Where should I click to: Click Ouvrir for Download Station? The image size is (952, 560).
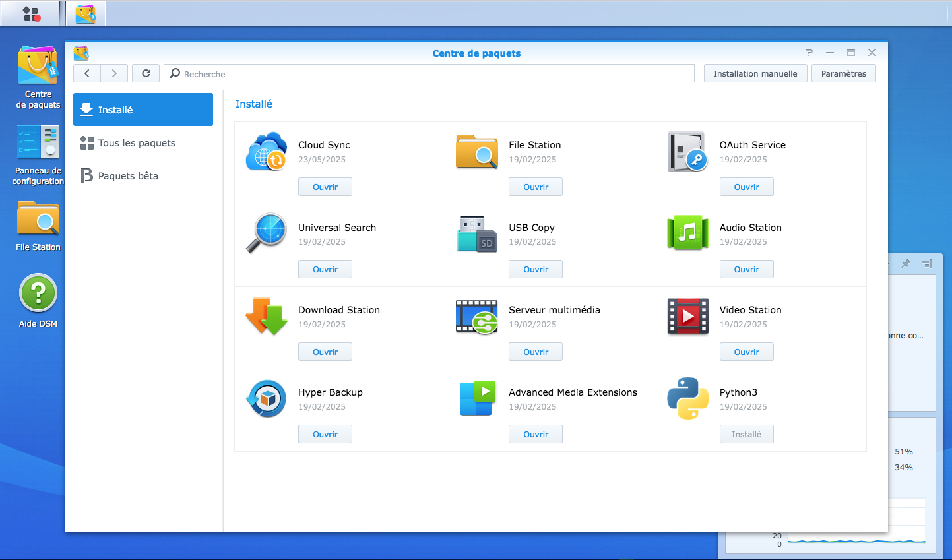pyautogui.click(x=325, y=352)
